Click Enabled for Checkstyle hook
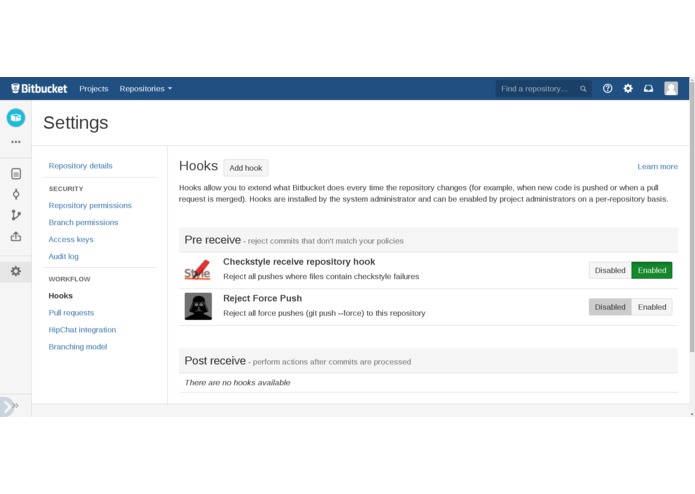This screenshot has width=695, height=494. pos(652,270)
